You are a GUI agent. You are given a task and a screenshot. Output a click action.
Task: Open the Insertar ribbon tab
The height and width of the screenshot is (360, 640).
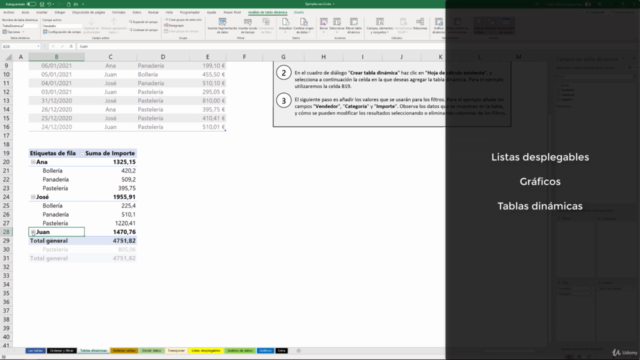coord(42,13)
